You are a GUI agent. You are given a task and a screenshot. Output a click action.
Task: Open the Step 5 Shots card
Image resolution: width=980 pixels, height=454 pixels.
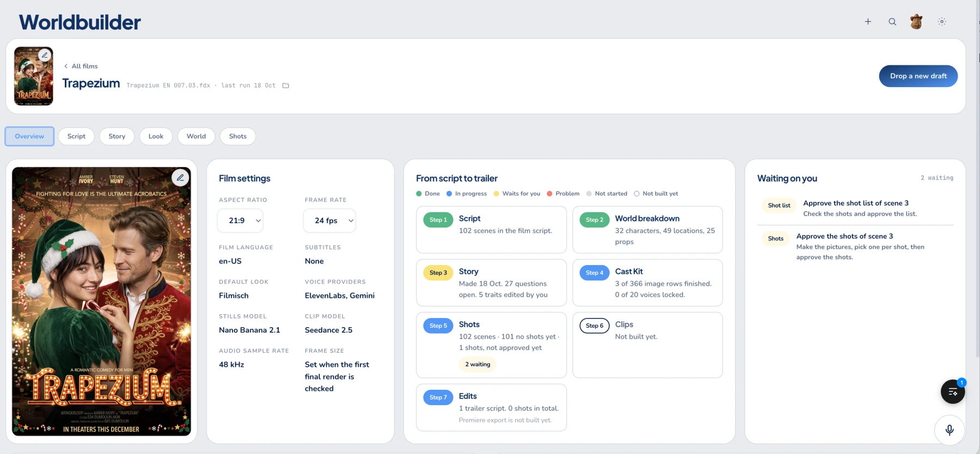pos(491,345)
